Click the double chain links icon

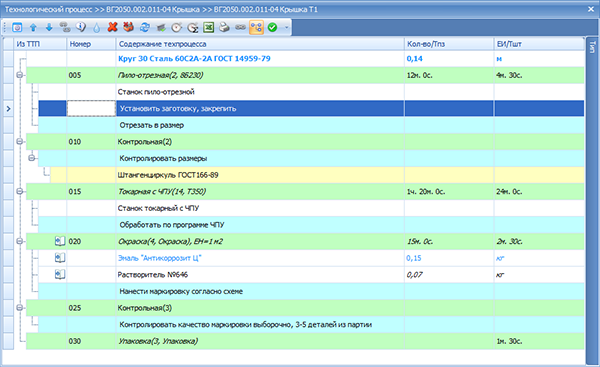[65, 27]
